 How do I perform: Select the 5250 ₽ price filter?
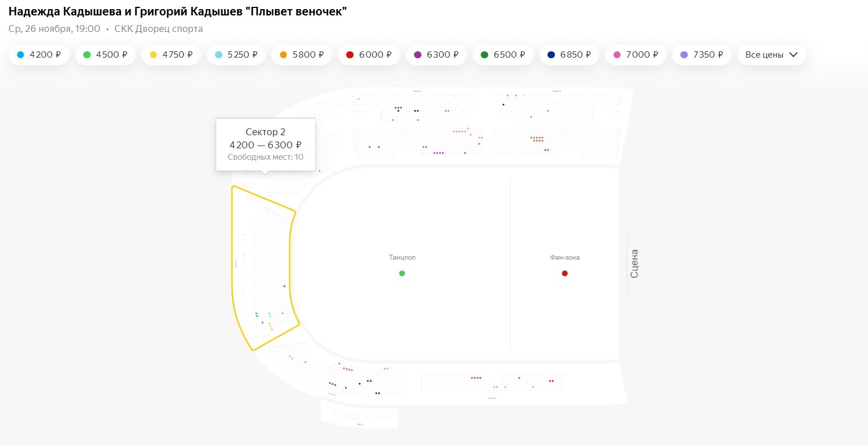236,55
